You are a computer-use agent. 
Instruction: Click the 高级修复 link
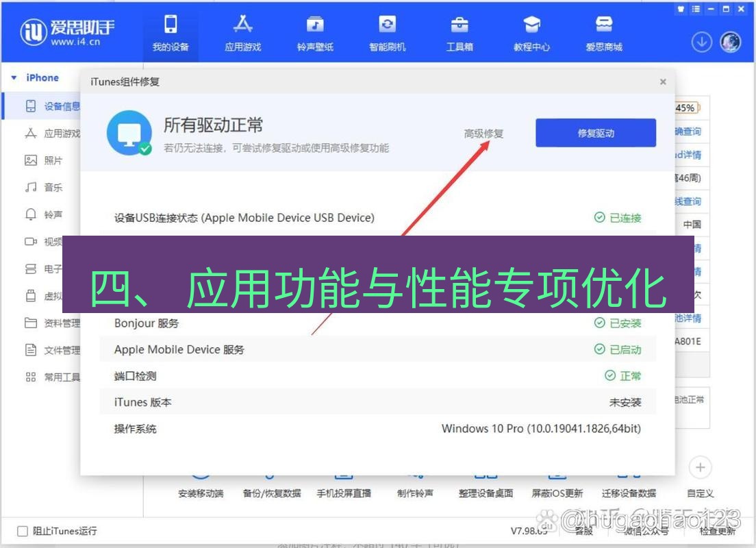coord(483,133)
